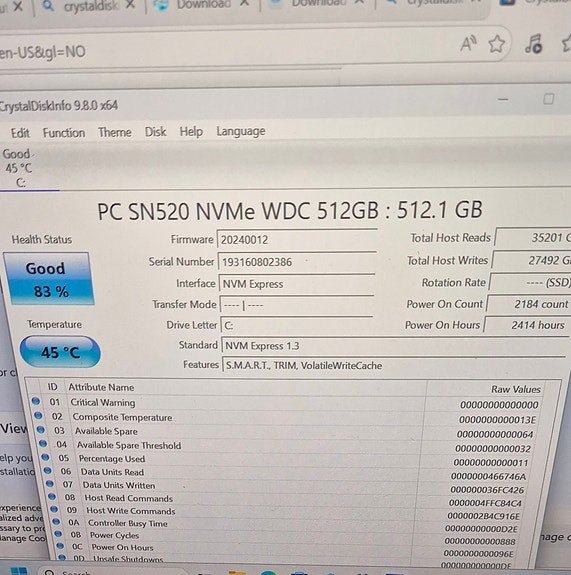Click the blue status dot for Data Units Read

tap(47, 470)
